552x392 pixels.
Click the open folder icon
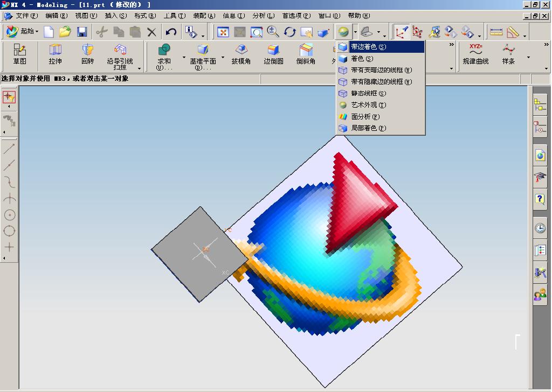tap(65, 32)
